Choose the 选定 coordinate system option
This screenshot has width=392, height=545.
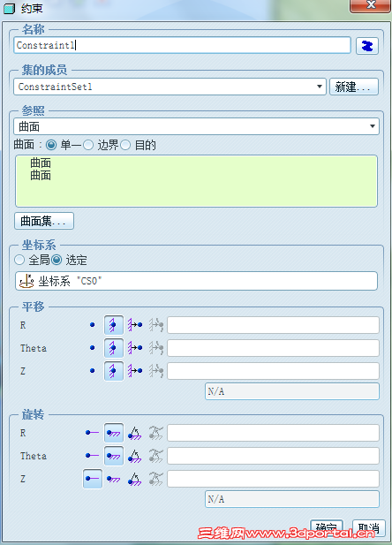click(x=57, y=260)
